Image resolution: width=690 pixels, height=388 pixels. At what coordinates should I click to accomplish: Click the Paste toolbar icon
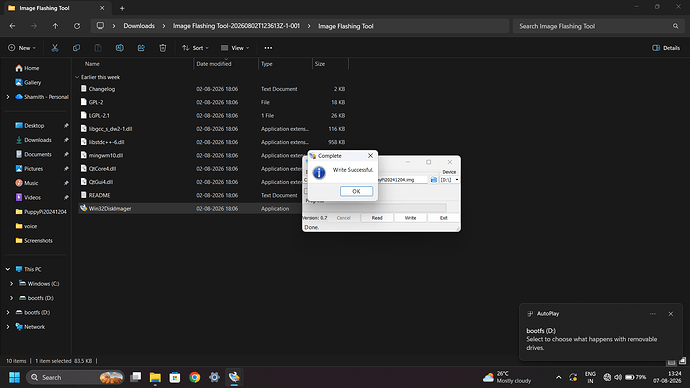98,48
